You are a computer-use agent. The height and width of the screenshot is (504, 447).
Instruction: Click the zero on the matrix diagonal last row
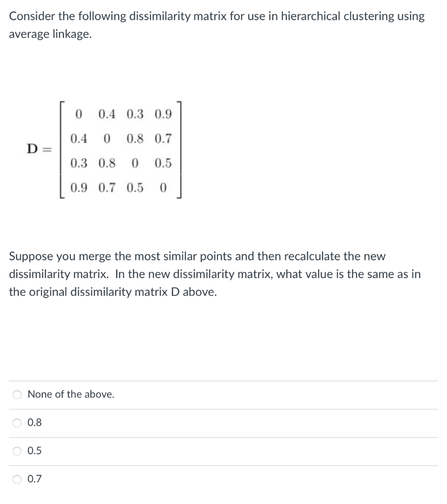164,187
